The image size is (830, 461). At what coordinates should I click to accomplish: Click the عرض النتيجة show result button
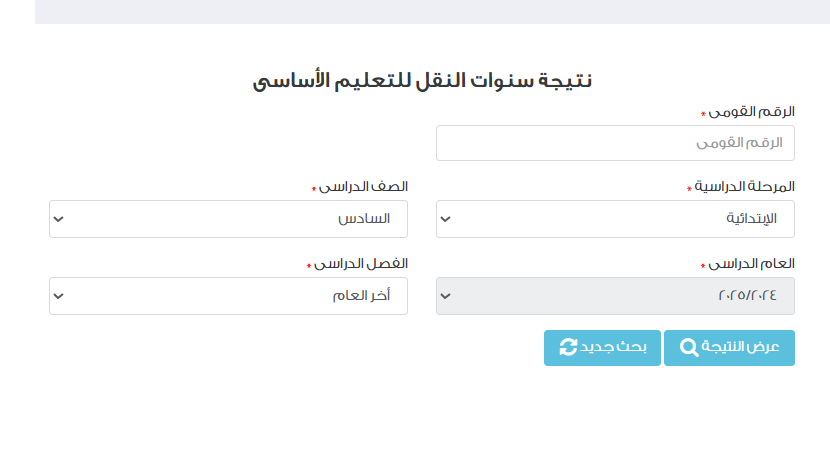729,348
